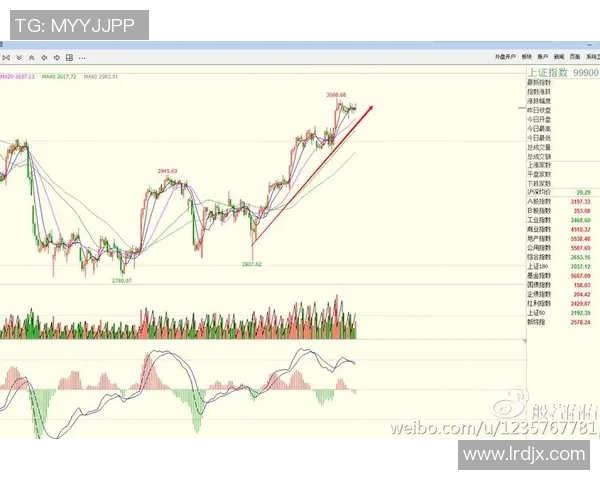Select the 基金指数 row in index list
The image size is (600, 480).
point(539,276)
